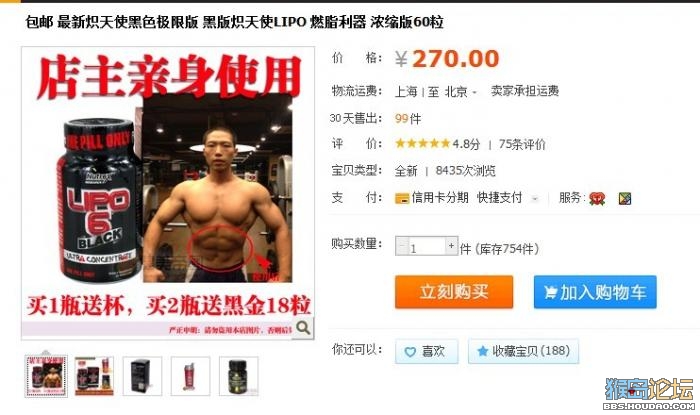Click the purchase quantity input field

click(426, 246)
